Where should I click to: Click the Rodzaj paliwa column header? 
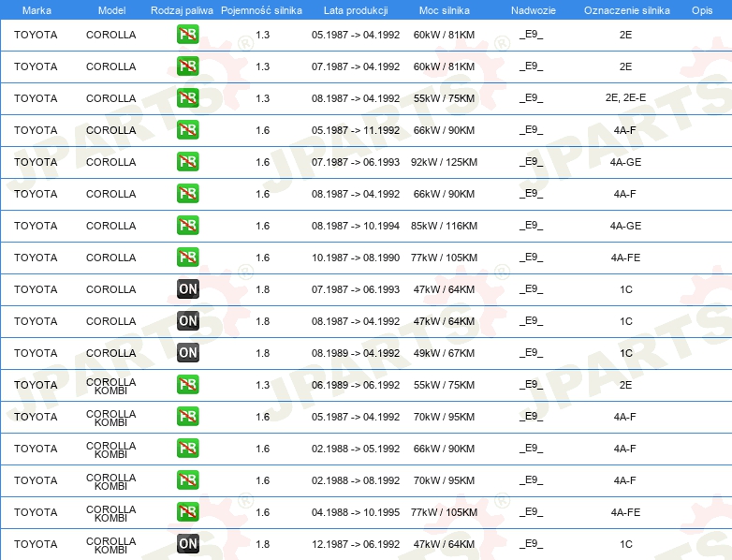click(x=182, y=10)
